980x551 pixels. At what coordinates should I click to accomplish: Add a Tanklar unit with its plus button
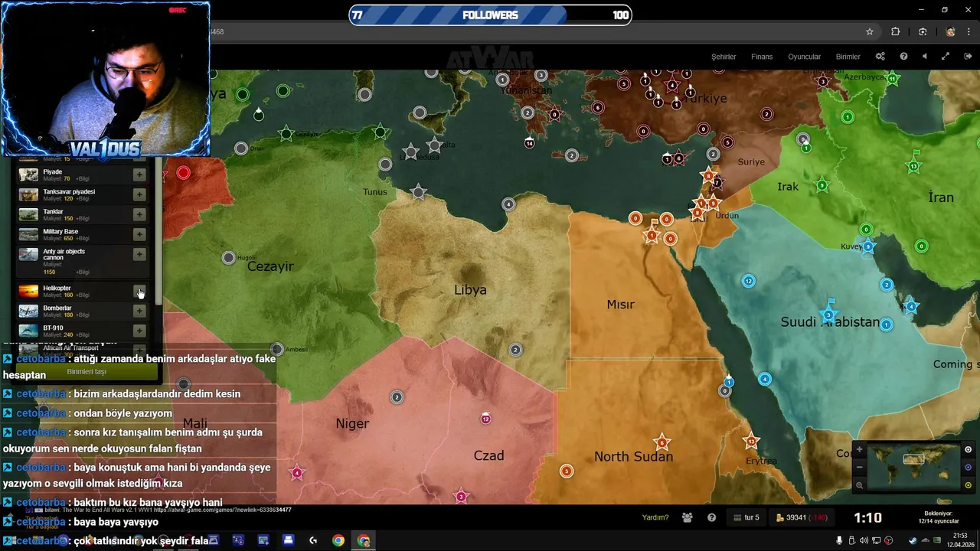[x=139, y=214]
